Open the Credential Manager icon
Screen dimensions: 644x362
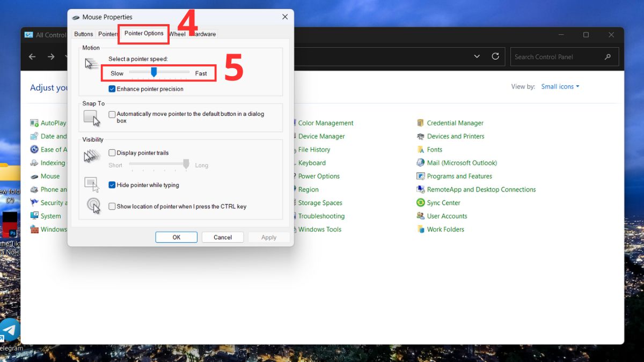tap(421, 123)
